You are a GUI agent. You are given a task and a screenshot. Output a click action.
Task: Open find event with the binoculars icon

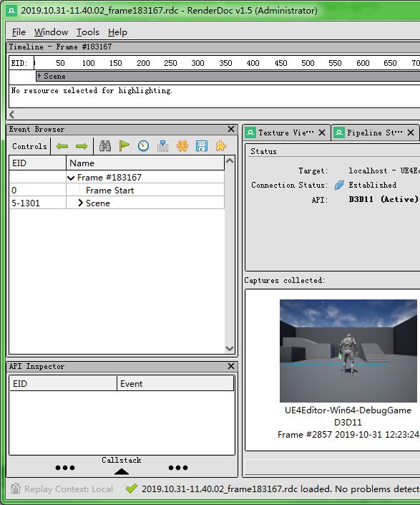[105, 146]
